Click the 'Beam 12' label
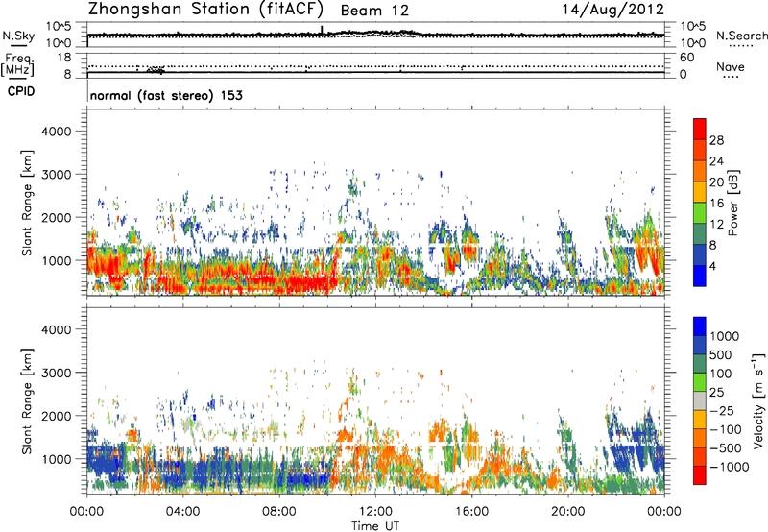The width and height of the screenshot is (768, 532). point(374,11)
